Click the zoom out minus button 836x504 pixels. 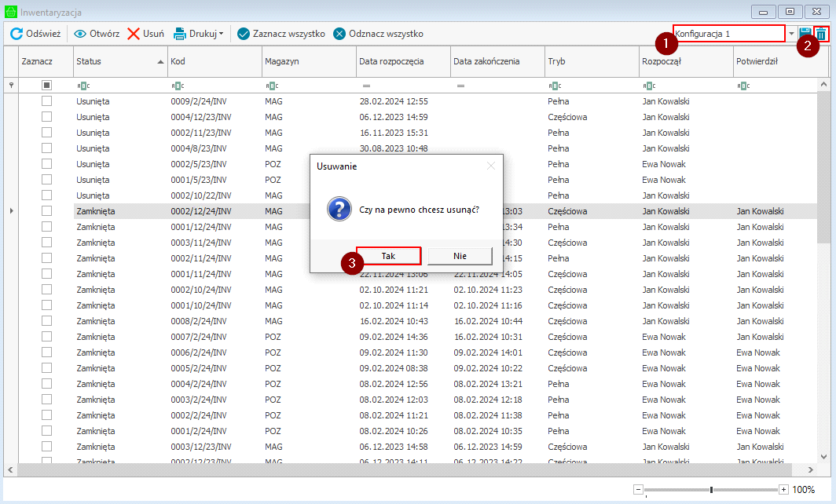tap(638, 490)
